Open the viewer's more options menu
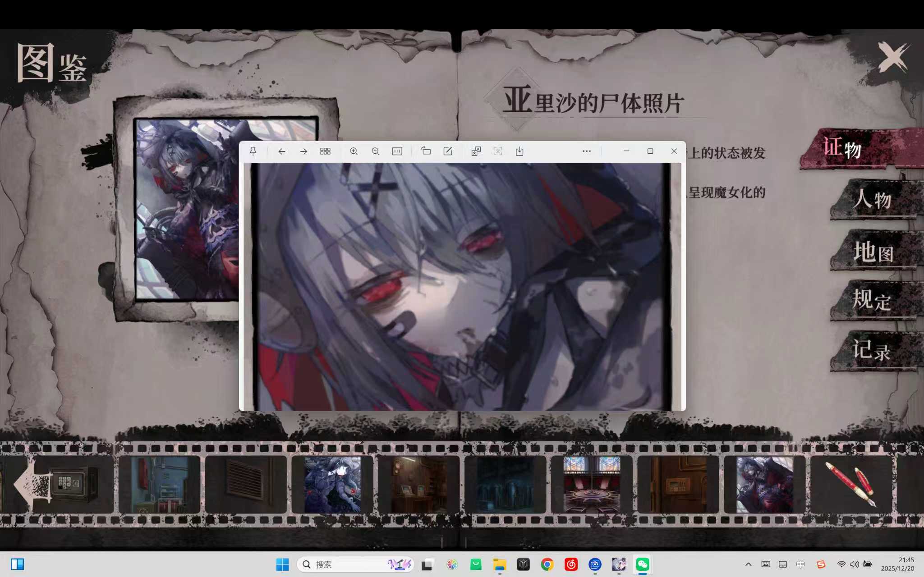 [586, 151]
